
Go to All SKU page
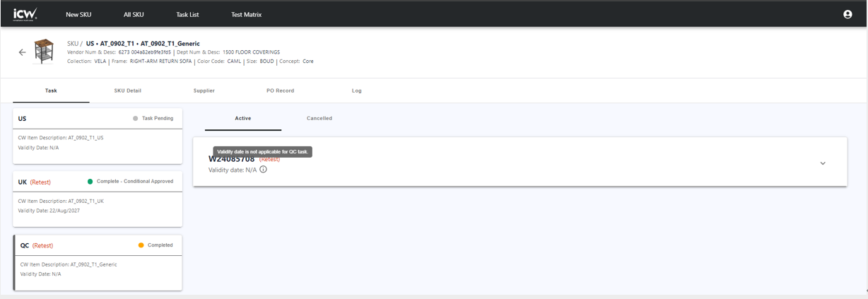tap(134, 14)
